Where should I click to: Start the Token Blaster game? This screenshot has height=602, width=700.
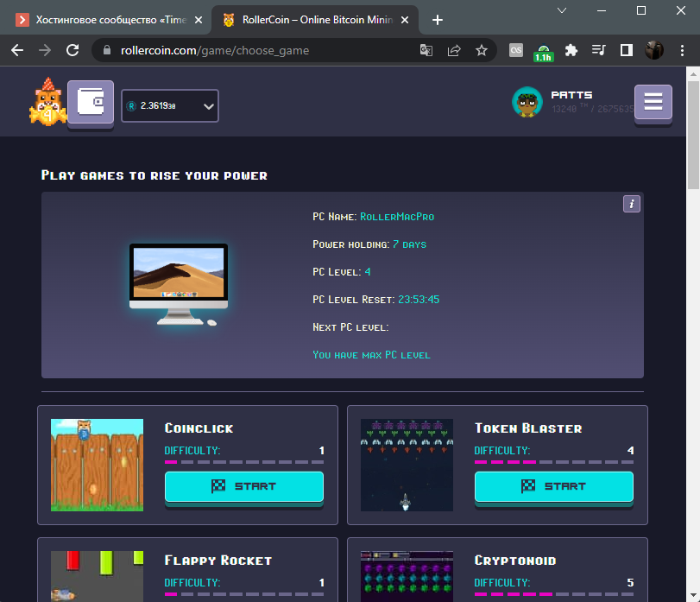[553, 486]
